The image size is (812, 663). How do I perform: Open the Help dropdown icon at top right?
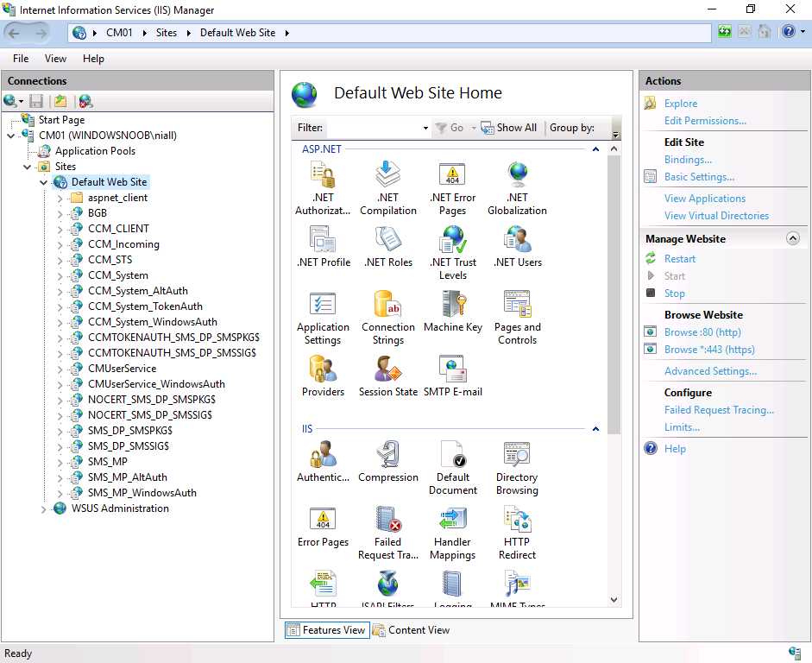click(x=803, y=32)
